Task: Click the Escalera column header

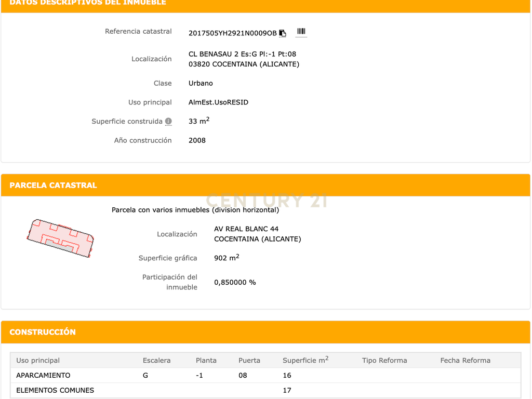Action: [x=157, y=361]
